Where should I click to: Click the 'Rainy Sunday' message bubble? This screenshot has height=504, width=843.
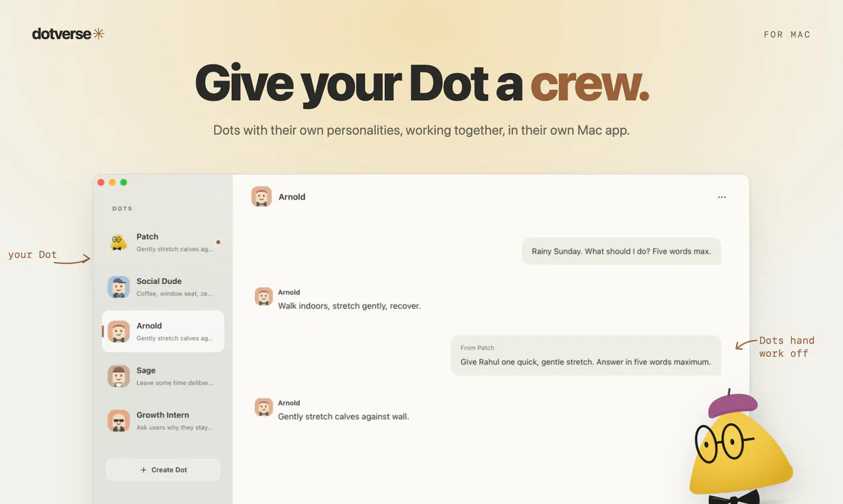tap(621, 251)
